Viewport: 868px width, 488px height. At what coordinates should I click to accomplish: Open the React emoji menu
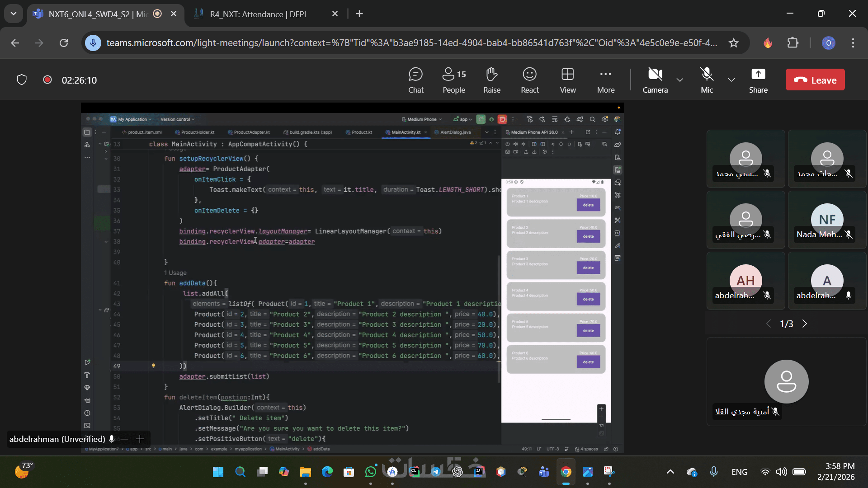pos(529,80)
